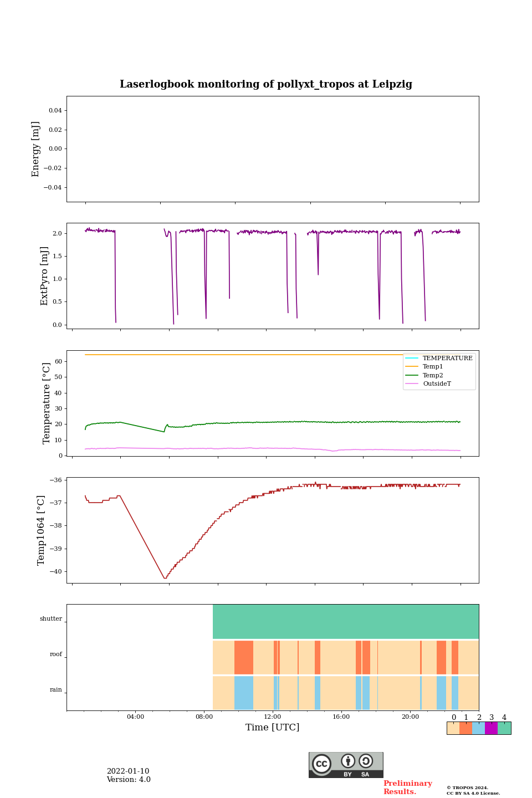The height and width of the screenshot is (798, 532).
Task: Click the TEMPERATURE legend entry
Action: [x=447, y=359]
